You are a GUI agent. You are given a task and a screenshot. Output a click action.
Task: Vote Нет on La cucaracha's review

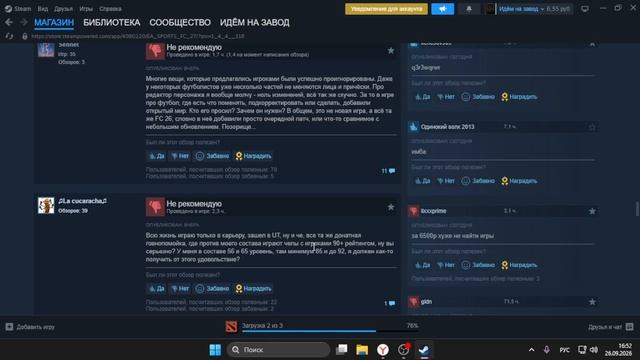click(x=180, y=289)
